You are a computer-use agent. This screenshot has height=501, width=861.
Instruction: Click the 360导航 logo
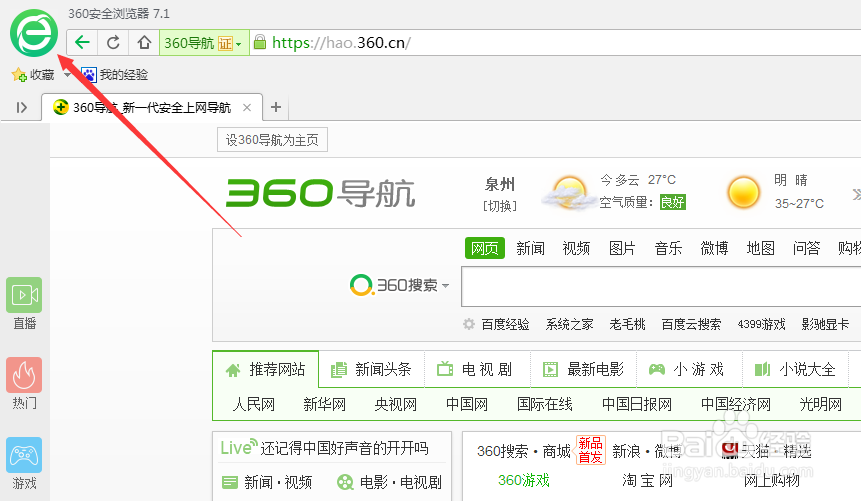[x=320, y=193]
